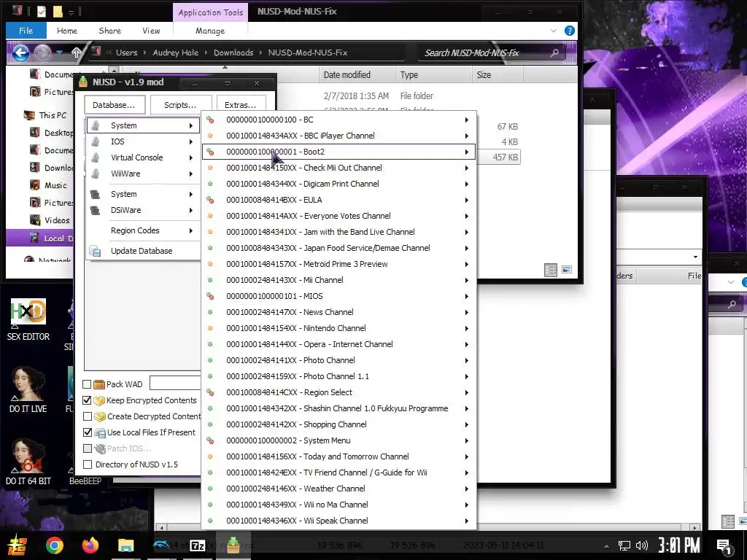The height and width of the screenshot is (560, 747).
Task: Click the Pack WAD name input field
Action: click(x=175, y=384)
